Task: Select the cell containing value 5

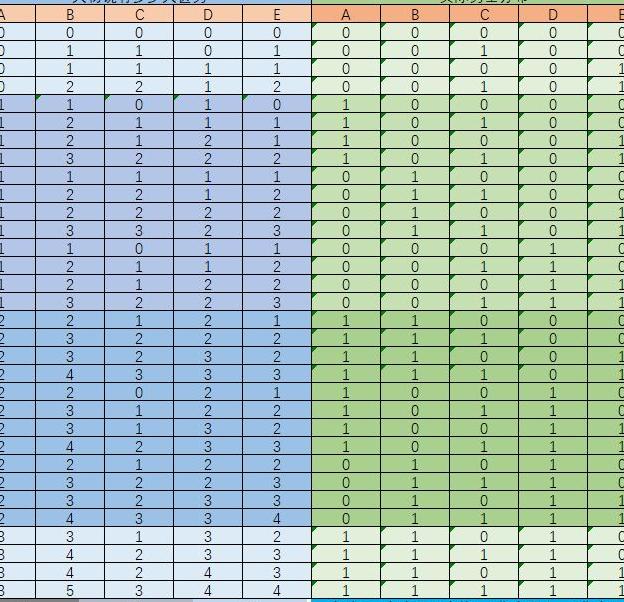Action: [69, 590]
